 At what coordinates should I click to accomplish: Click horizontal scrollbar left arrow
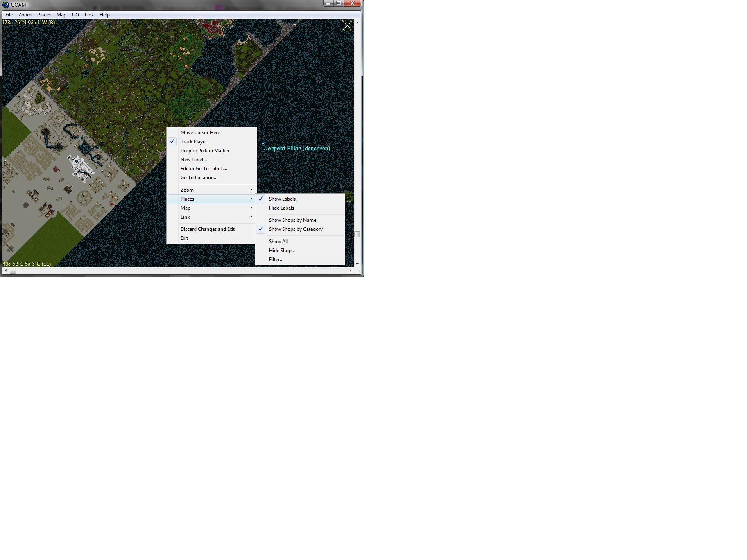5,271
